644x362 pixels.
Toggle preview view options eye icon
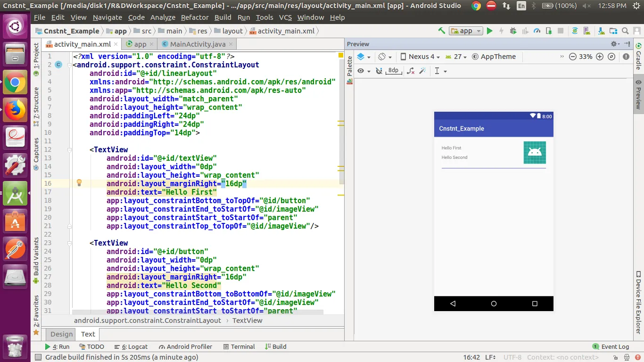pos(361,71)
